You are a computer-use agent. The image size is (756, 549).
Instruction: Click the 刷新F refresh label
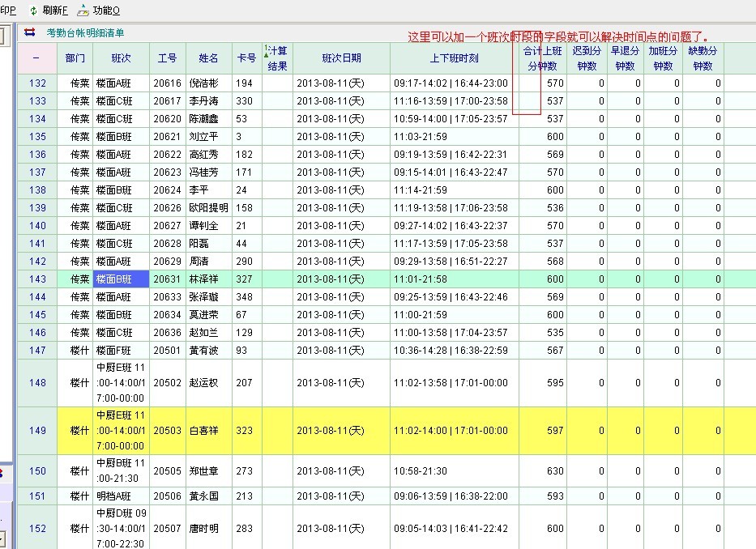(55, 11)
